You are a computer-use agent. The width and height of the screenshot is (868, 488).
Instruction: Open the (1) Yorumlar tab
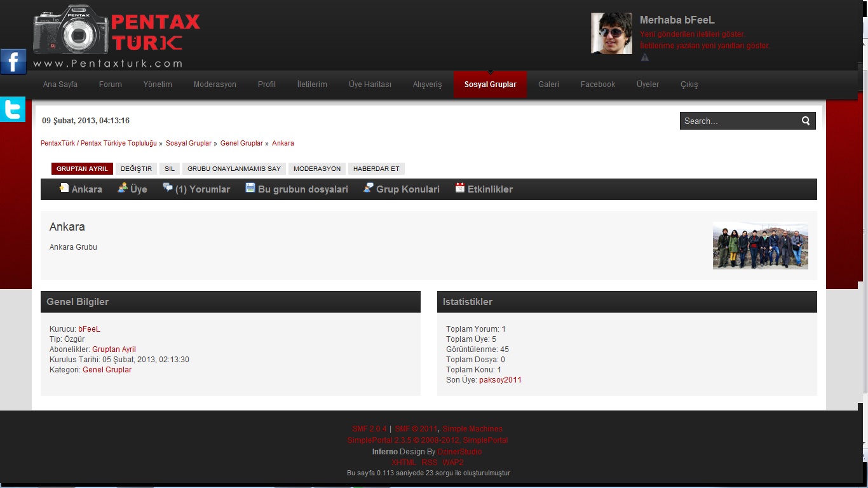click(203, 189)
